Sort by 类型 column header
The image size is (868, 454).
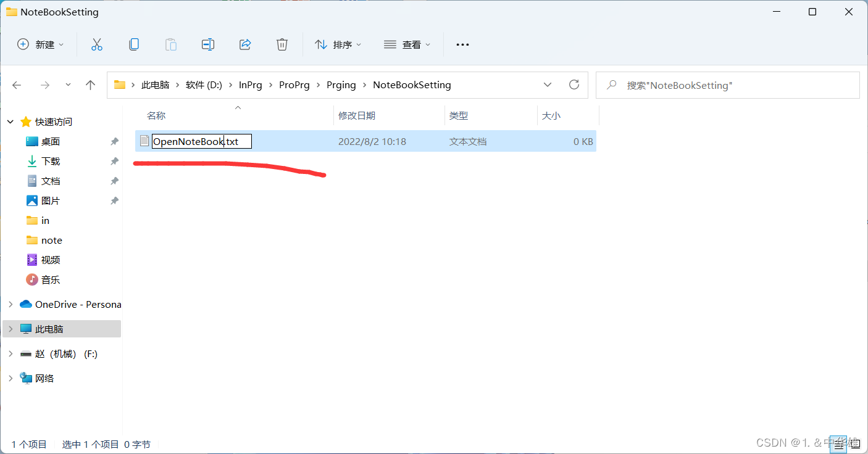[459, 115]
